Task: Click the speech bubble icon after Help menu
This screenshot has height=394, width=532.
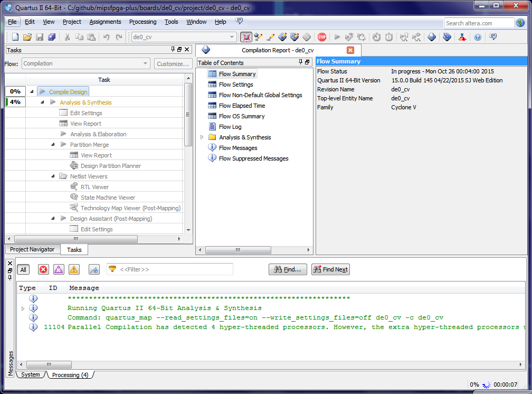Action: click(239, 21)
